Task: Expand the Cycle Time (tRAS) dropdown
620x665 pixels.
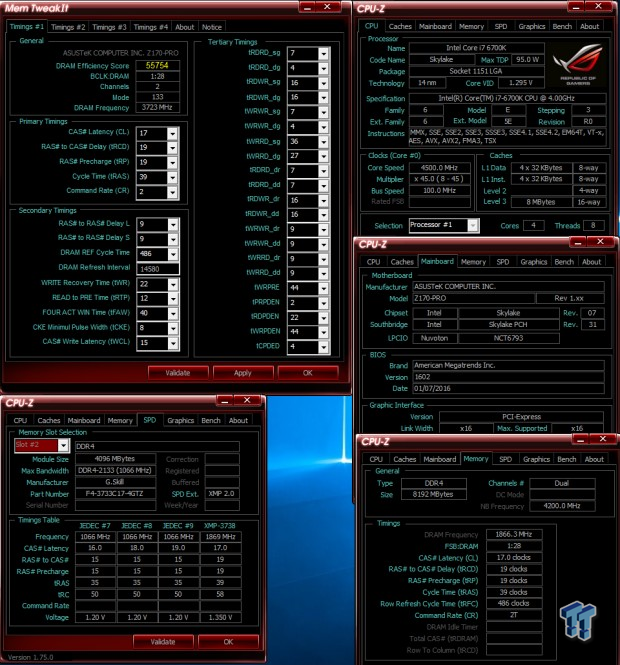Action: click(172, 177)
